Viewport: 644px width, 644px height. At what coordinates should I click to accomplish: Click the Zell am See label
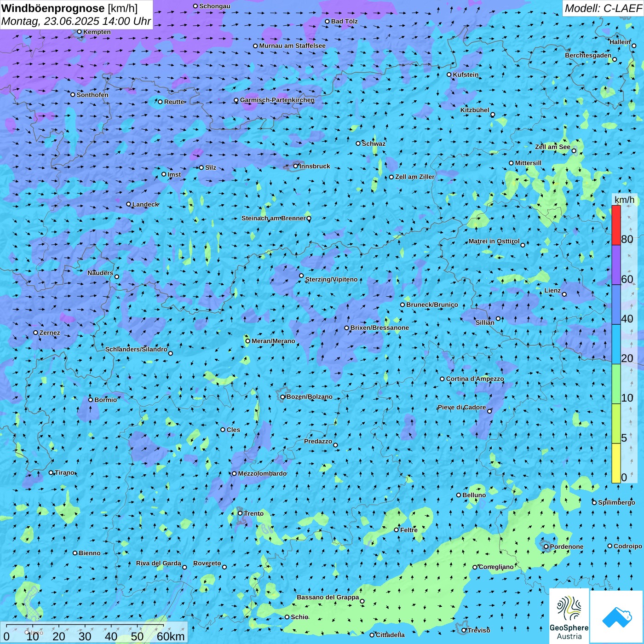click(x=552, y=147)
